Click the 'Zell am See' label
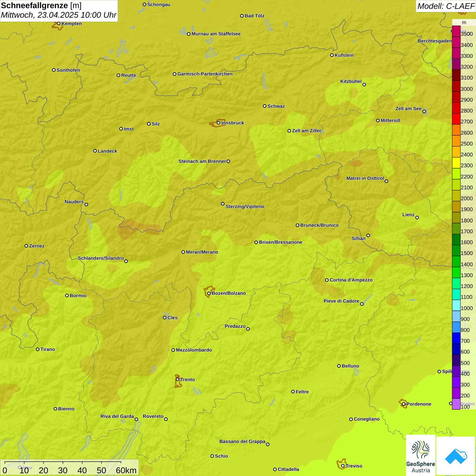Screen dimensions: 476x476 click(x=408, y=108)
